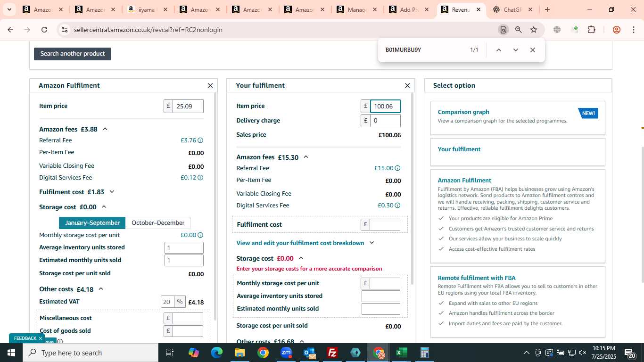
Task: Click View and edit your fulfilment cost breakdown
Action: tap(300, 243)
